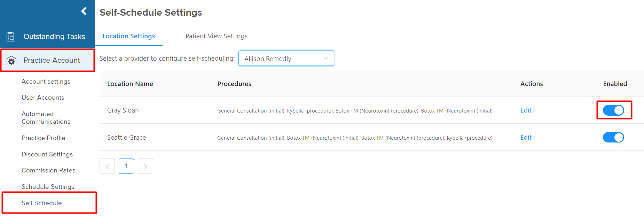The image size is (644, 216).
Task: Go to next page arrow
Action: point(146,166)
